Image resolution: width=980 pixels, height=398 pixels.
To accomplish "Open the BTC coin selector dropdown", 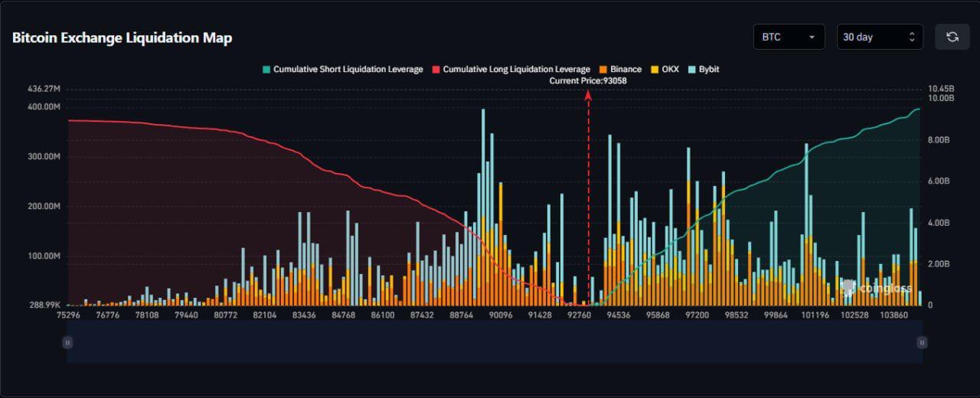I will pos(789,37).
